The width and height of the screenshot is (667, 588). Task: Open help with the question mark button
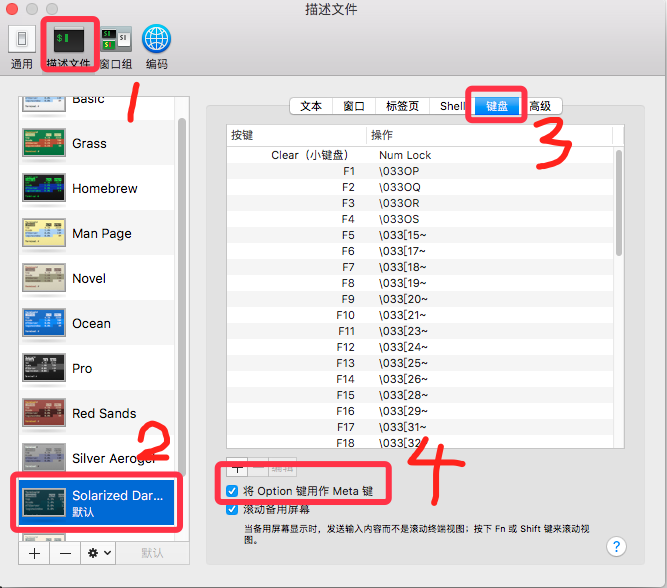point(616,546)
